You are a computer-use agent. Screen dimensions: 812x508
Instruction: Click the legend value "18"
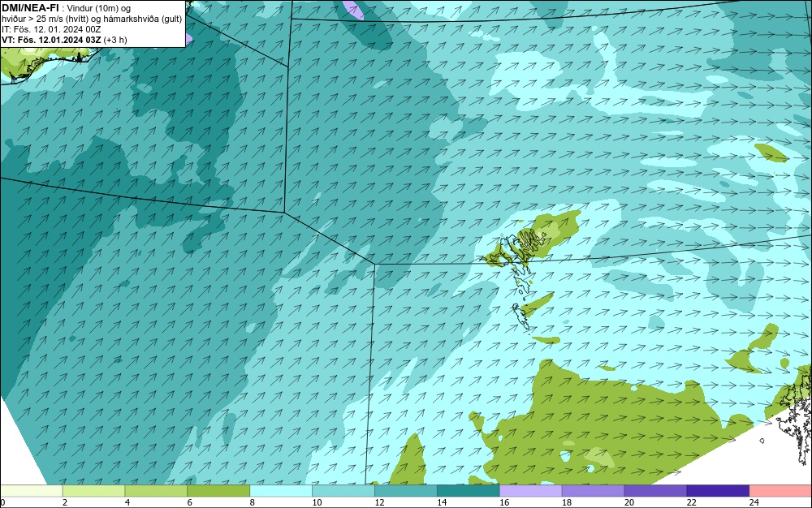tap(567, 502)
